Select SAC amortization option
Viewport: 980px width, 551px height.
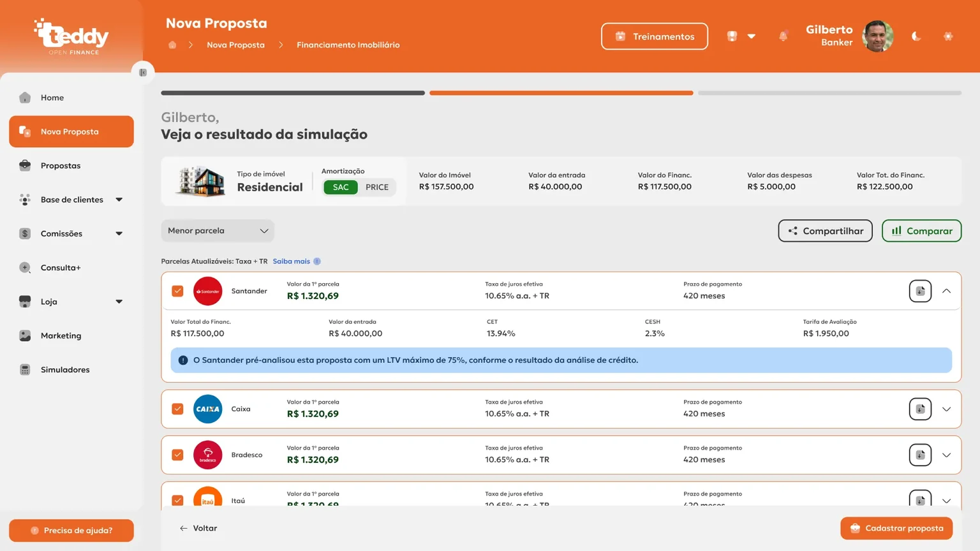(x=341, y=187)
